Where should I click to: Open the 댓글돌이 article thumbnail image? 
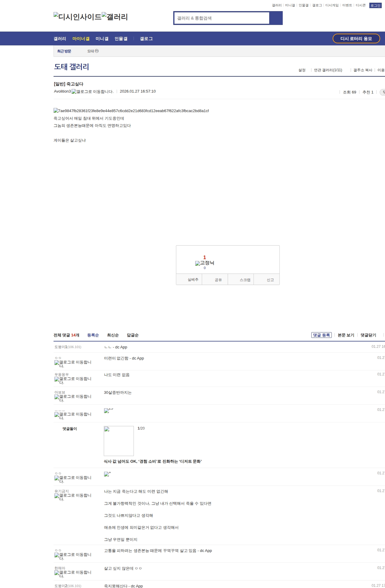pos(119,441)
